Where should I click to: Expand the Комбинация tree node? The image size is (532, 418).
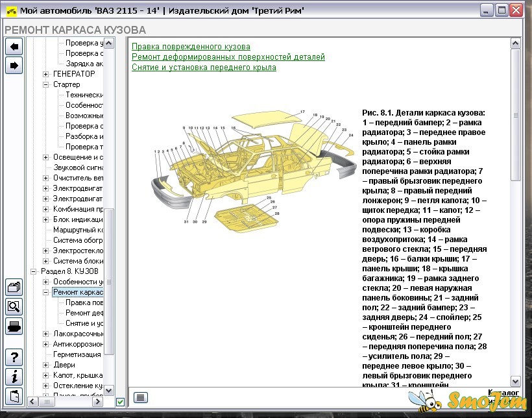coord(46,209)
